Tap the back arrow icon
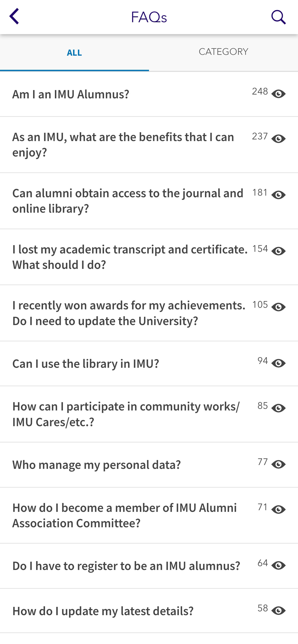298x644 pixels. tap(14, 17)
